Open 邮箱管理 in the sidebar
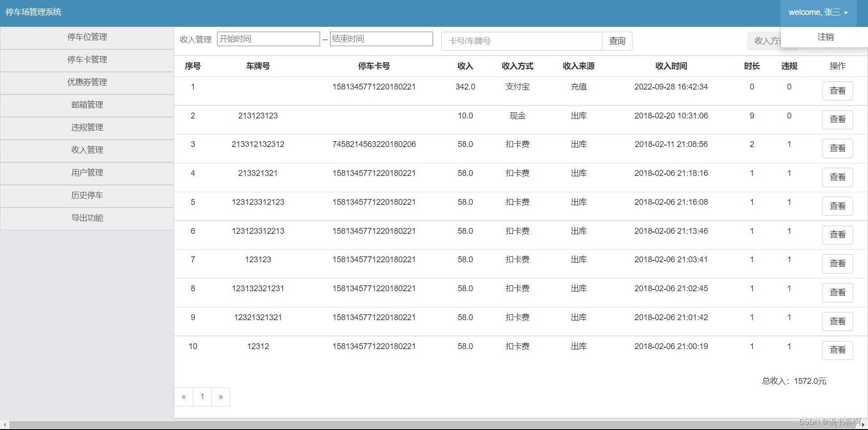This screenshot has width=868, height=430. [87, 105]
